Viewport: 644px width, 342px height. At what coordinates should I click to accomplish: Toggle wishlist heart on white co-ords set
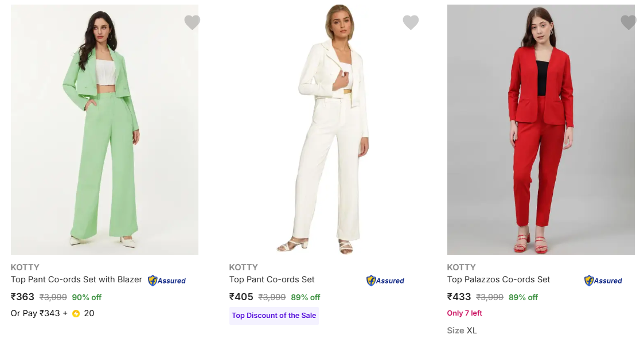[411, 22]
